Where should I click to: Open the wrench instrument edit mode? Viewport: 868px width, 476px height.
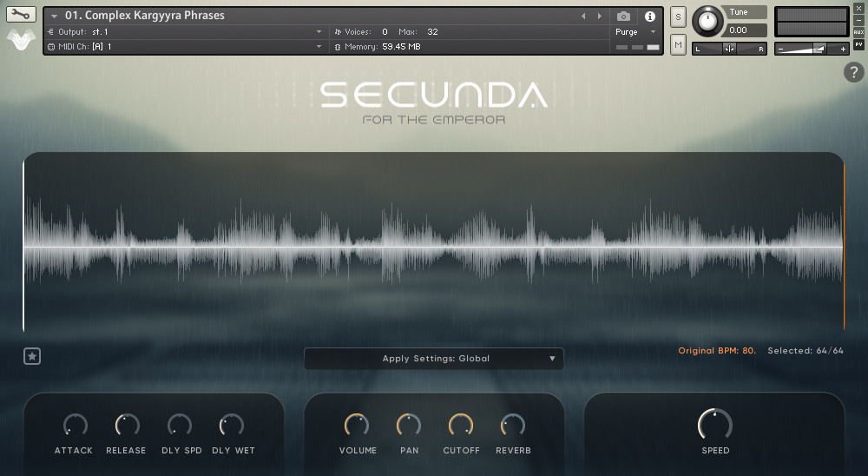click(21, 14)
